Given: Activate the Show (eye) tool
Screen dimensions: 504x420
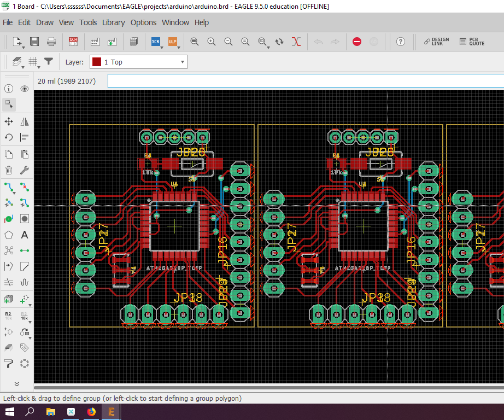Looking at the screenshot, I should (25, 89).
